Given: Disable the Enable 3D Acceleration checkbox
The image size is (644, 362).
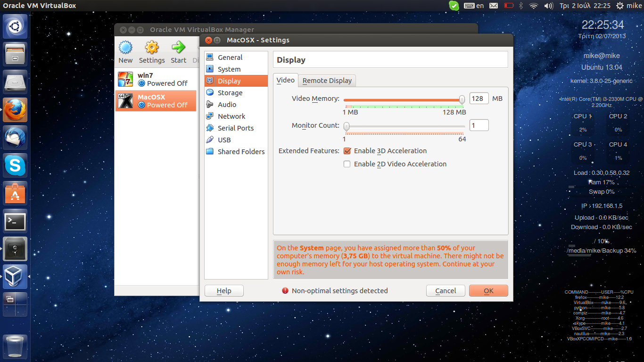Looking at the screenshot, I should [347, 151].
